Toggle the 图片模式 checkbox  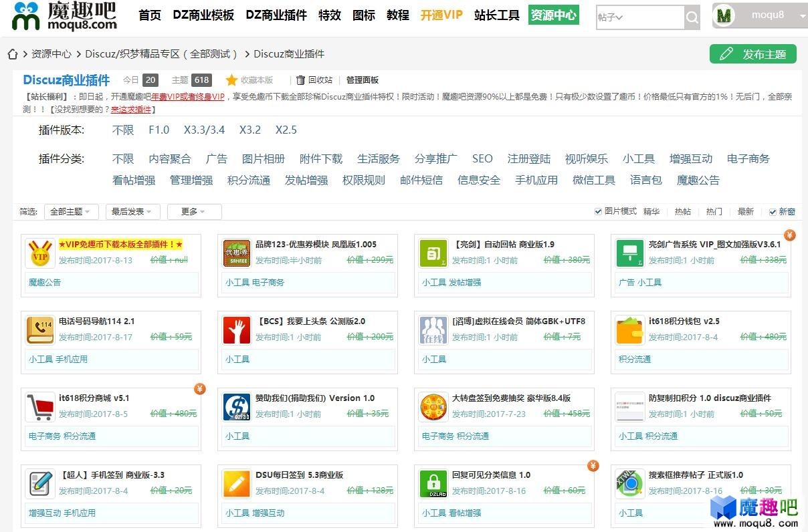(598, 212)
